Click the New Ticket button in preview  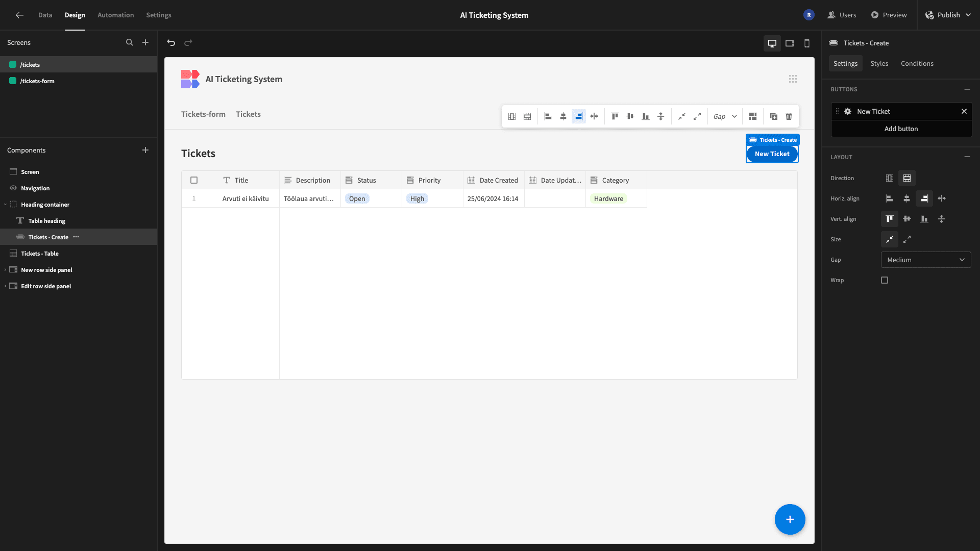772,154
